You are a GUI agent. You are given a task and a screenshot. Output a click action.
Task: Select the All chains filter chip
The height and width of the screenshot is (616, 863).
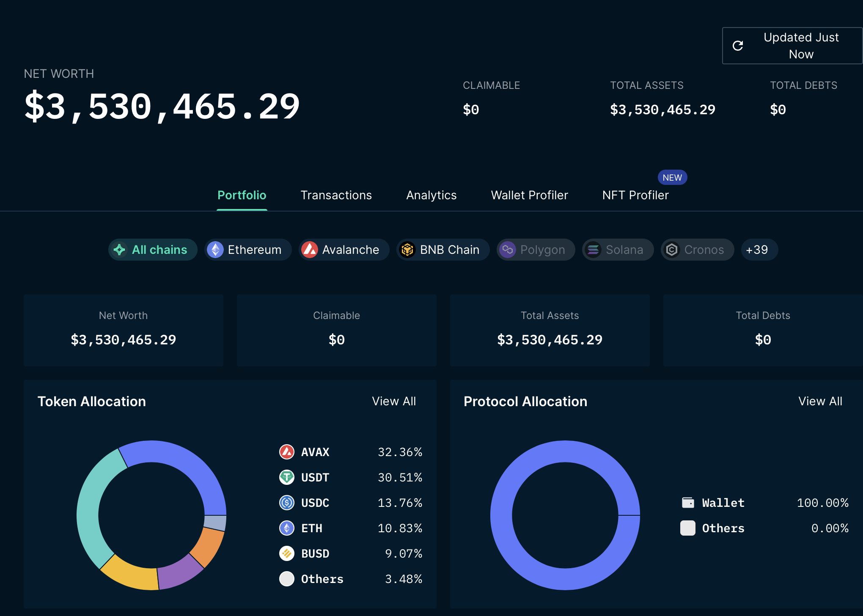click(x=153, y=250)
